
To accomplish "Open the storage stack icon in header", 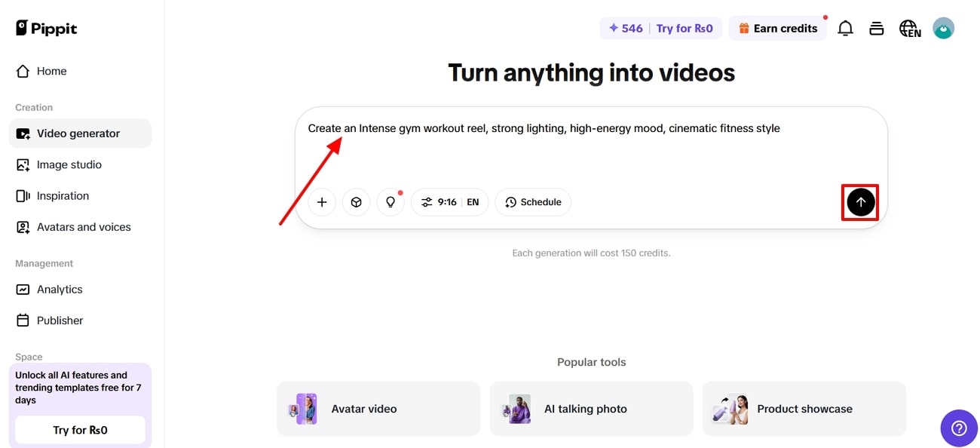I will coord(876,29).
